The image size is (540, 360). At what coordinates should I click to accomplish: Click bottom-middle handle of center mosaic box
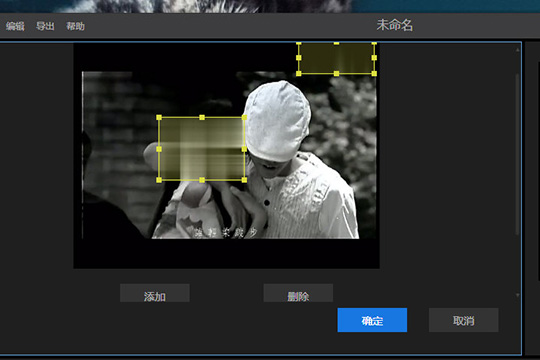(x=202, y=180)
